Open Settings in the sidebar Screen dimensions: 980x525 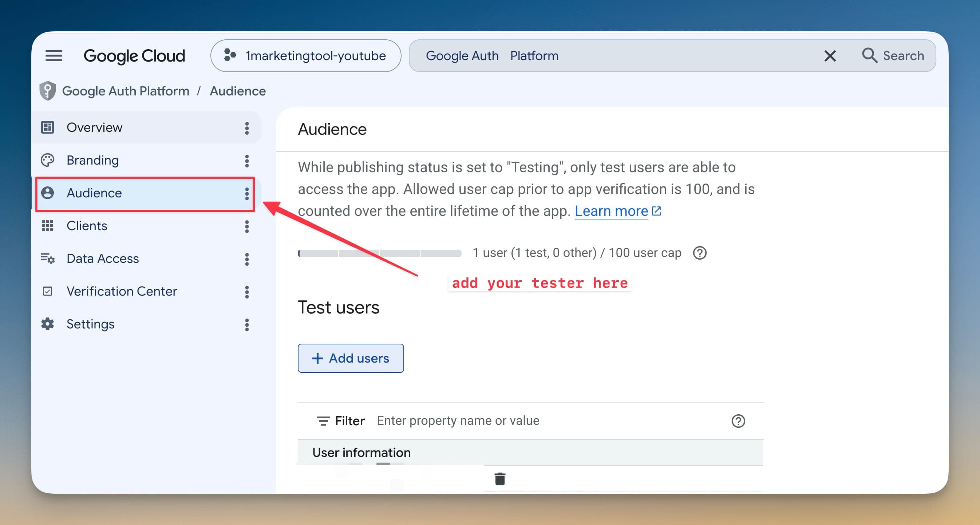[146, 324]
